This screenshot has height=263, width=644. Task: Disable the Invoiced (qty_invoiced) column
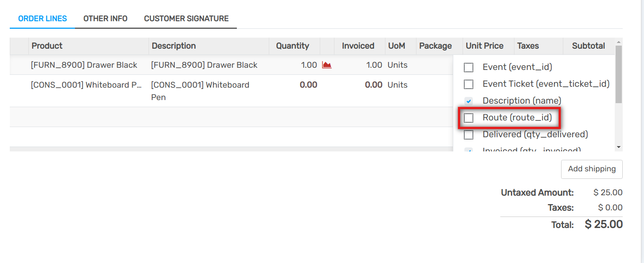click(468, 150)
